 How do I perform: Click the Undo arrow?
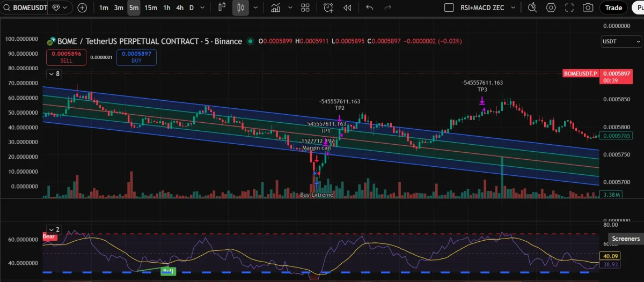coord(369,8)
